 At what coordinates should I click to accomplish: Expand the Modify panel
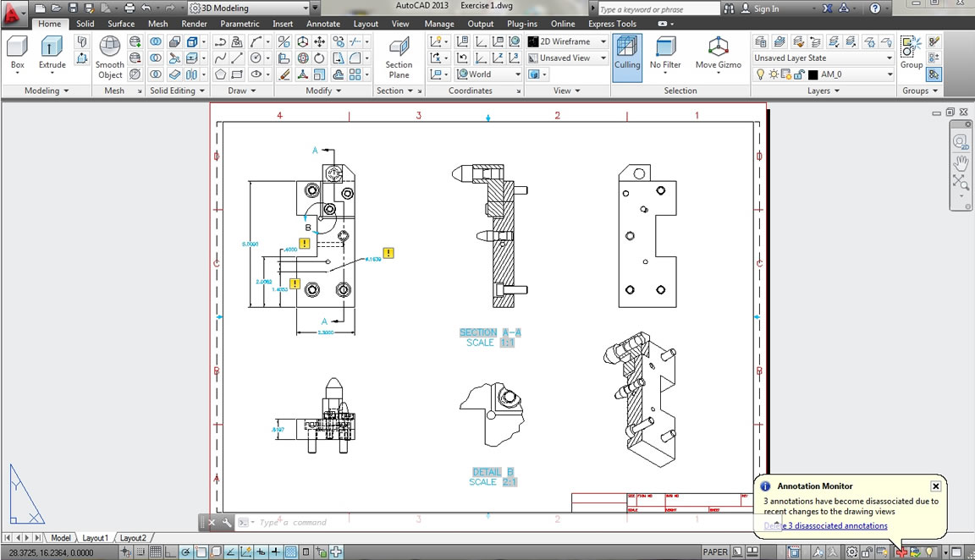point(323,91)
